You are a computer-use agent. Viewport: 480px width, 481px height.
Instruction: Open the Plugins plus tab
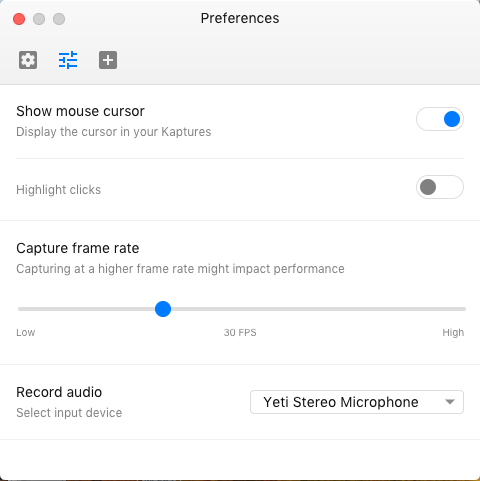pos(108,60)
